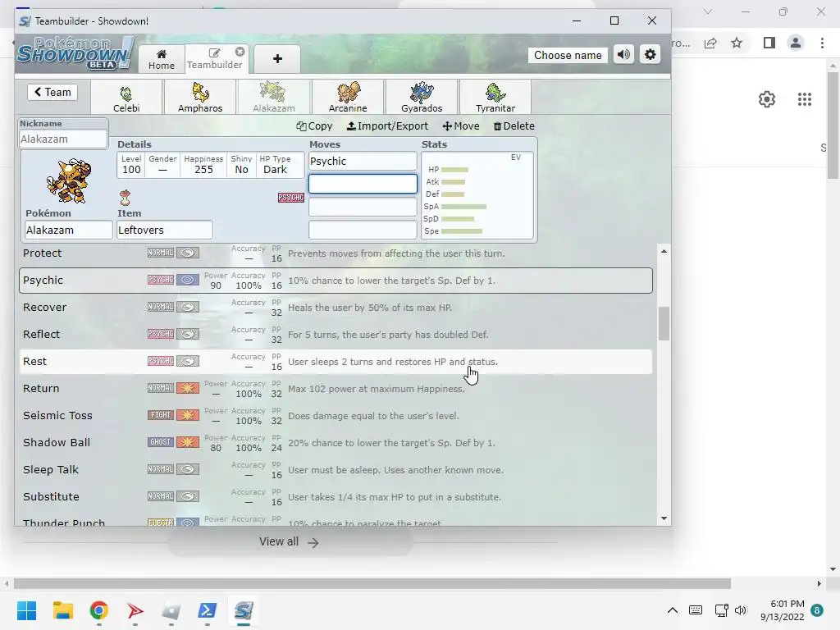Bookmark page with browser star icon
Image resolution: width=840 pixels, height=630 pixels.
tap(737, 43)
